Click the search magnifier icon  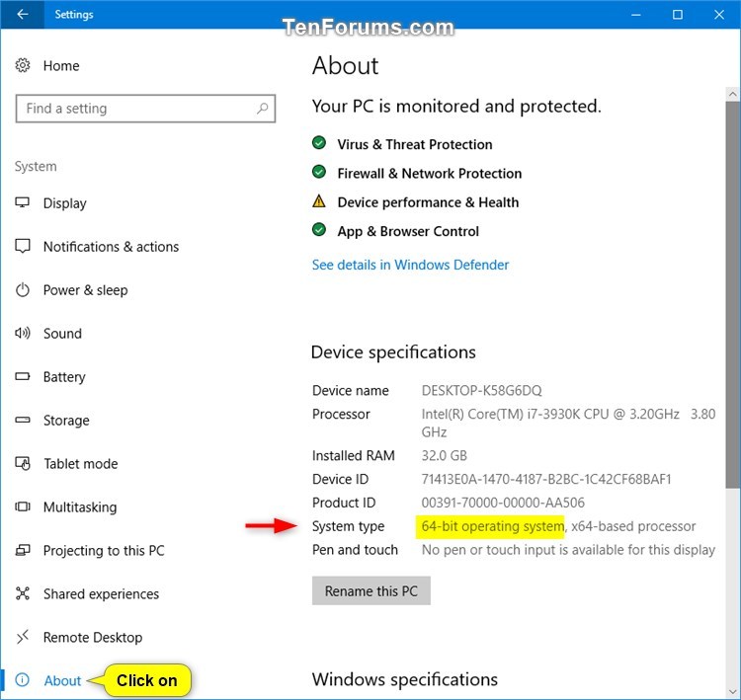point(262,109)
